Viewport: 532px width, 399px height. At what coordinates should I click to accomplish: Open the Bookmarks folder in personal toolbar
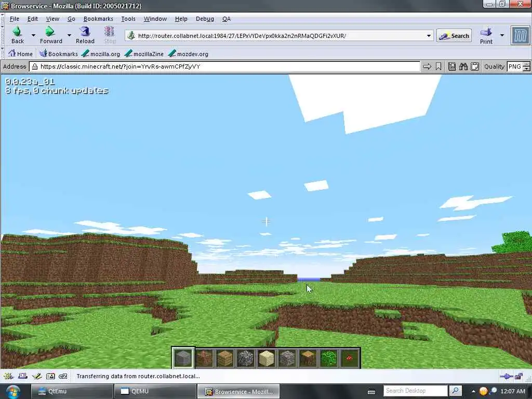pos(58,54)
